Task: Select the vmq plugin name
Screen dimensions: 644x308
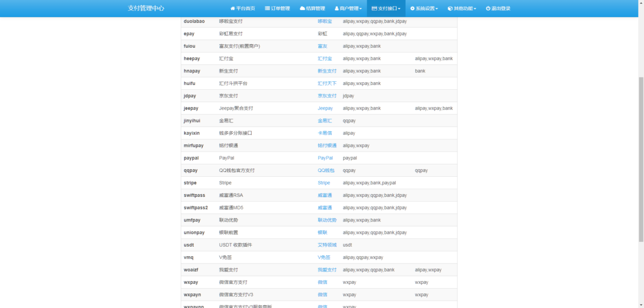Action: [188, 257]
